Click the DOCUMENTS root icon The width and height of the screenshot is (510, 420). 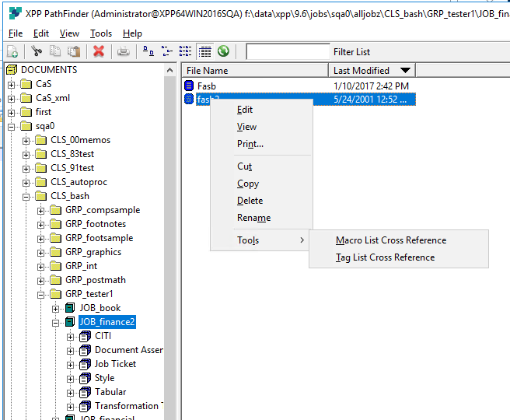(x=12, y=70)
